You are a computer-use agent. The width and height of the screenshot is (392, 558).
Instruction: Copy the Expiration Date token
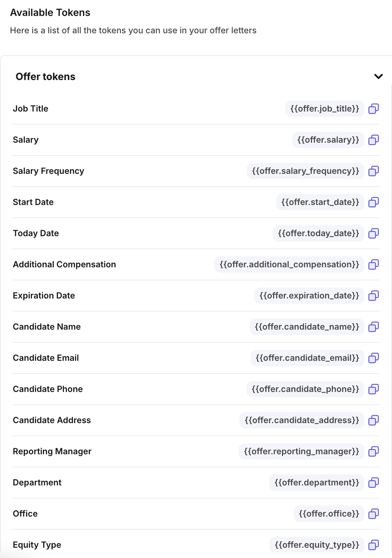coord(374,296)
